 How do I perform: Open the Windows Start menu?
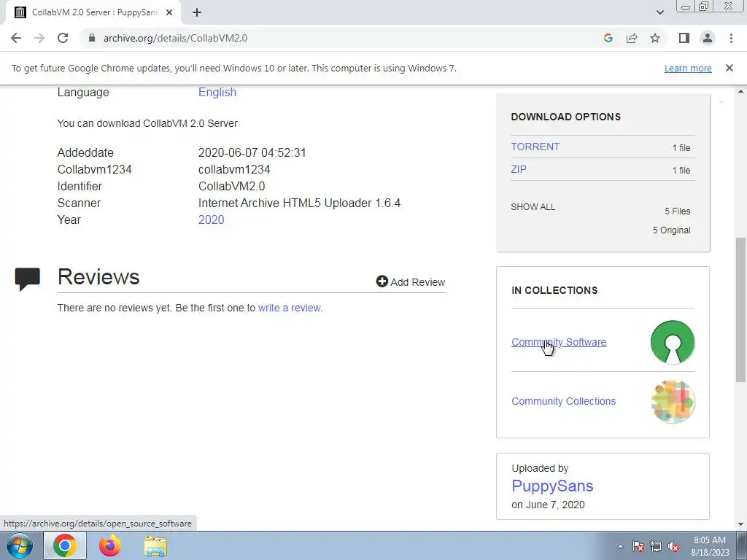pos(20,545)
